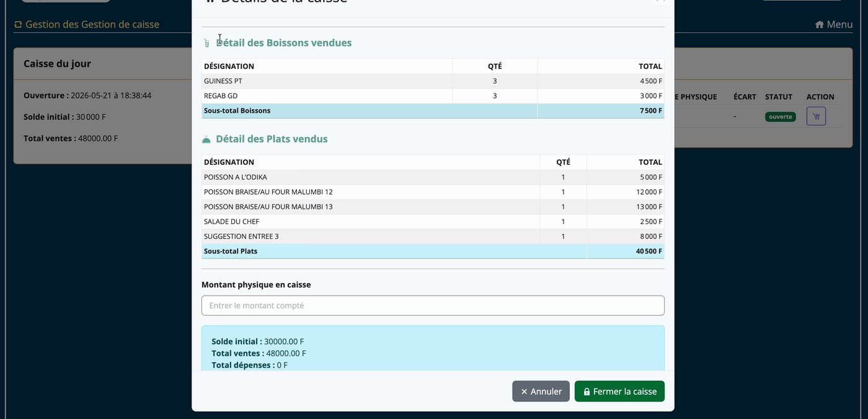
Task: Click Total ventes 48000.00 F in background card
Action: 71,138
